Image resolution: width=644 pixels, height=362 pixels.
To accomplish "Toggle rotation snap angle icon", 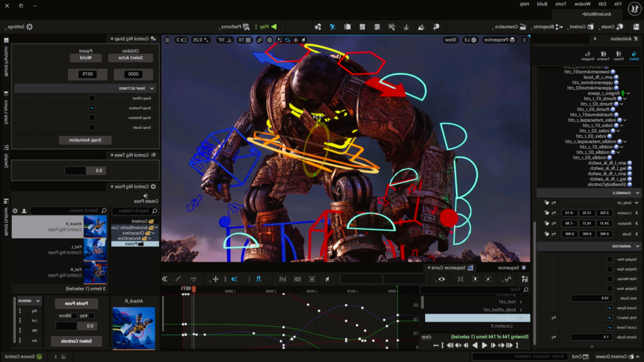I will pos(229,40).
